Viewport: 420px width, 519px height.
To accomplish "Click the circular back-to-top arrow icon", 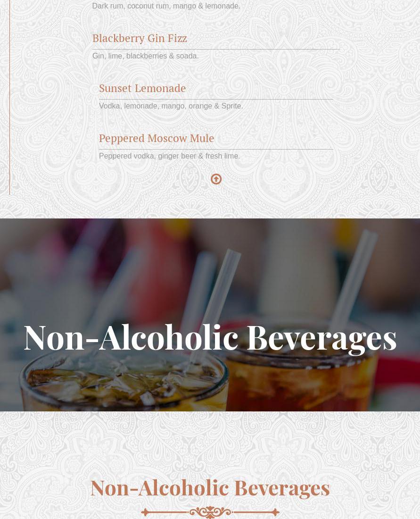I will click(x=216, y=179).
